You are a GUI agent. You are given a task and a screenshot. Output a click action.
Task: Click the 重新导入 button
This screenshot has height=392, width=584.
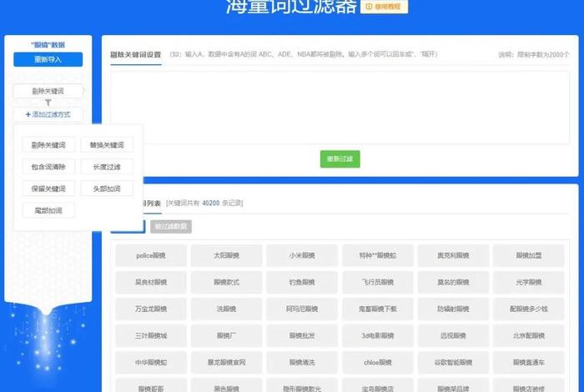[x=48, y=59]
